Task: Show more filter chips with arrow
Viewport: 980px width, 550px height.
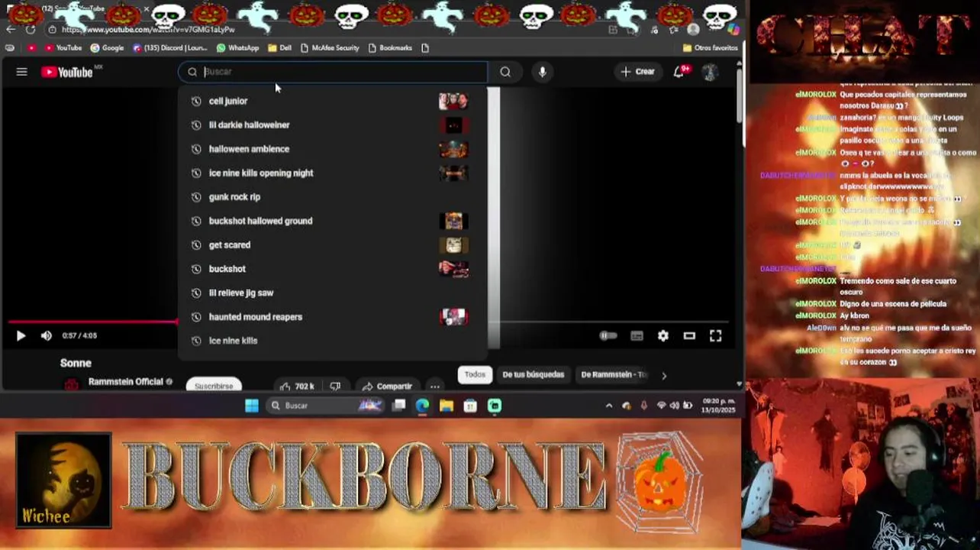Action: tap(663, 375)
